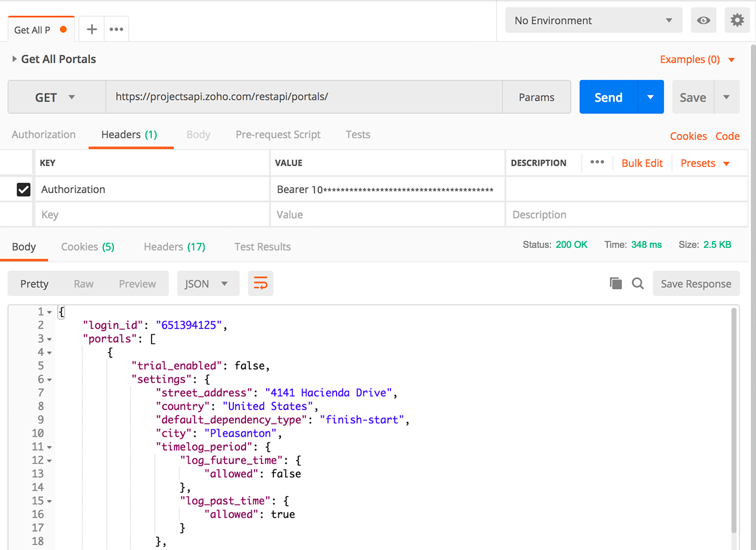756x550 pixels.
Task: Open header column options ellipsis
Action: pos(597,162)
